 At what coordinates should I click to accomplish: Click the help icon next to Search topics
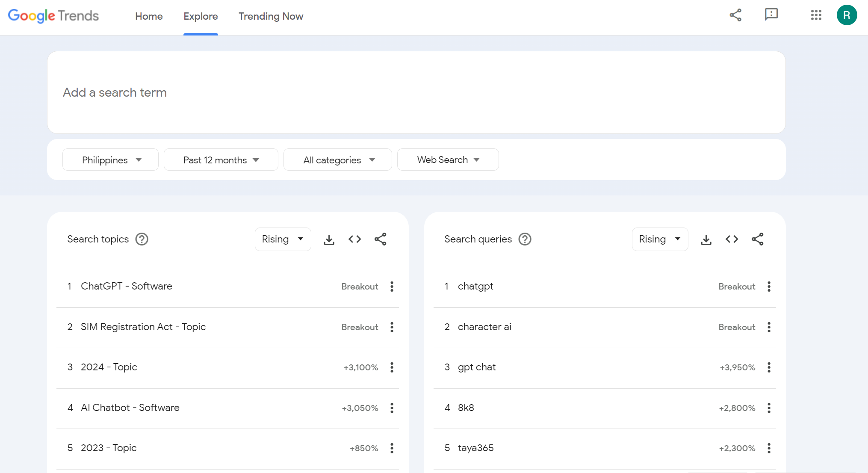tap(142, 239)
